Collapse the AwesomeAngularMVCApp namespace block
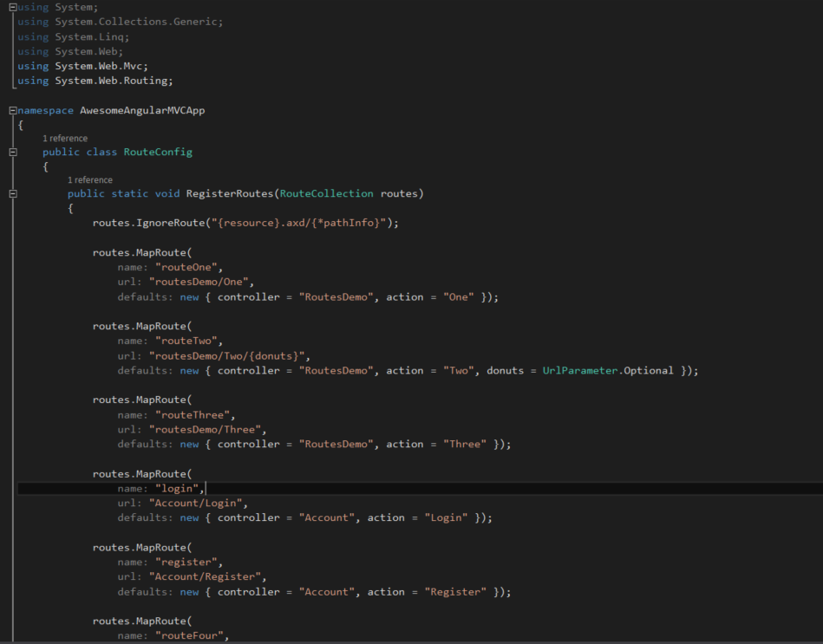This screenshot has width=823, height=644. (12, 111)
